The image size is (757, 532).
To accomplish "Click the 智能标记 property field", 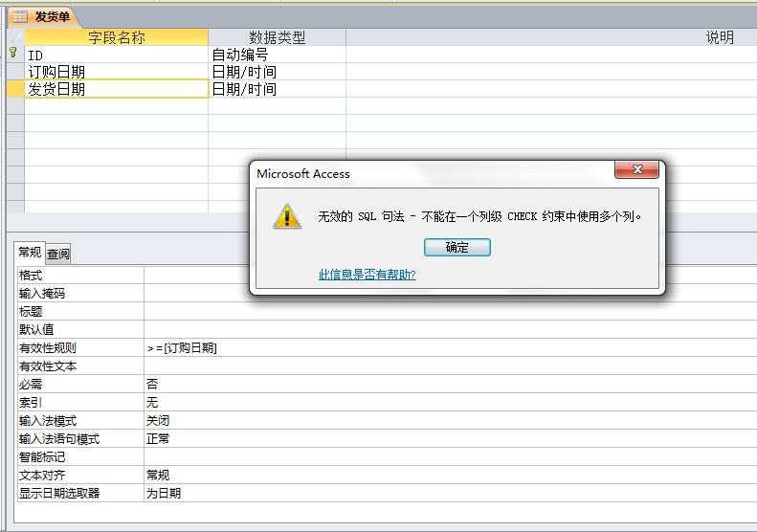I will (x=451, y=456).
